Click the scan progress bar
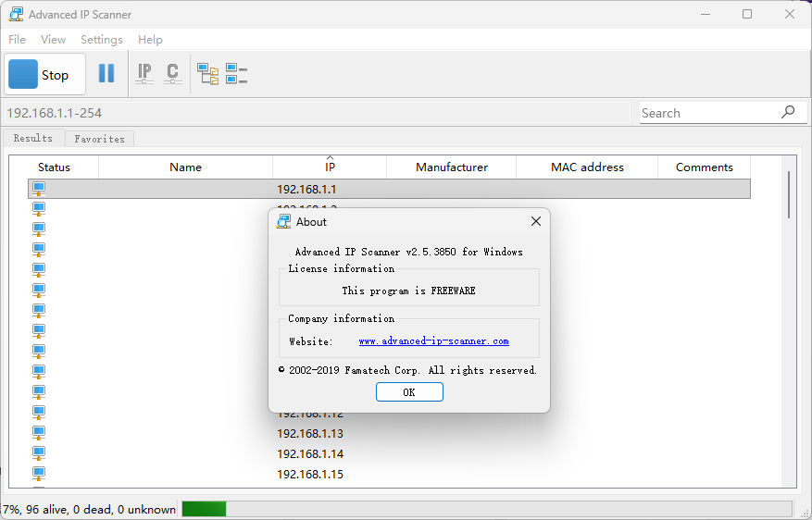The height and width of the screenshot is (520, 812). tap(486, 509)
